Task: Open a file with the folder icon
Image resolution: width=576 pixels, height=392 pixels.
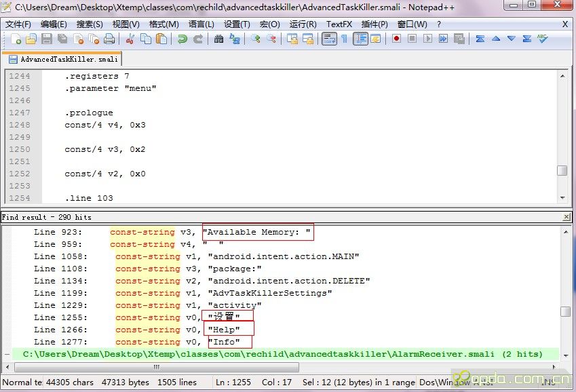Action: tap(31, 39)
